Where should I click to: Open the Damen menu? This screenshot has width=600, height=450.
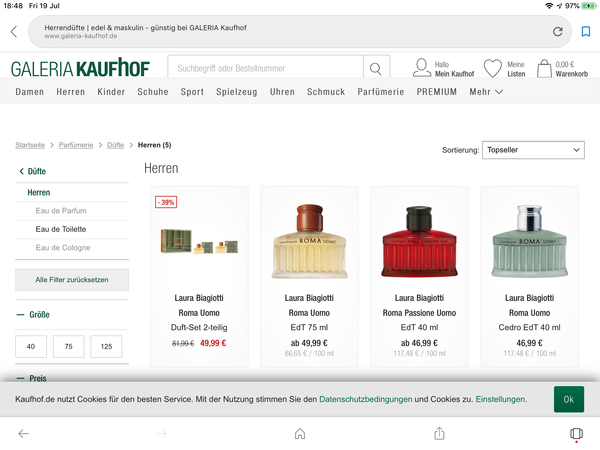[x=29, y=92]
